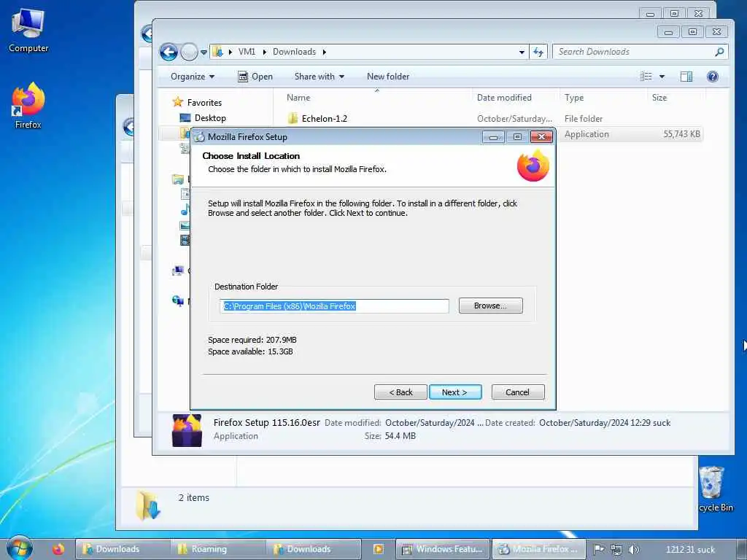Click the Explorer help icon
The height and width of the screenshot is (560, 747).
712,76
